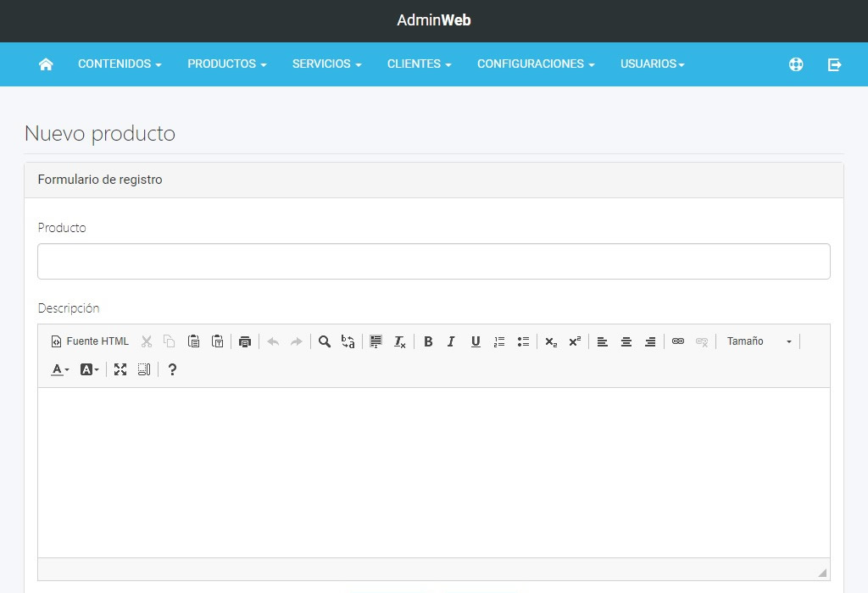Center-align the description text

tap(626, 341)
